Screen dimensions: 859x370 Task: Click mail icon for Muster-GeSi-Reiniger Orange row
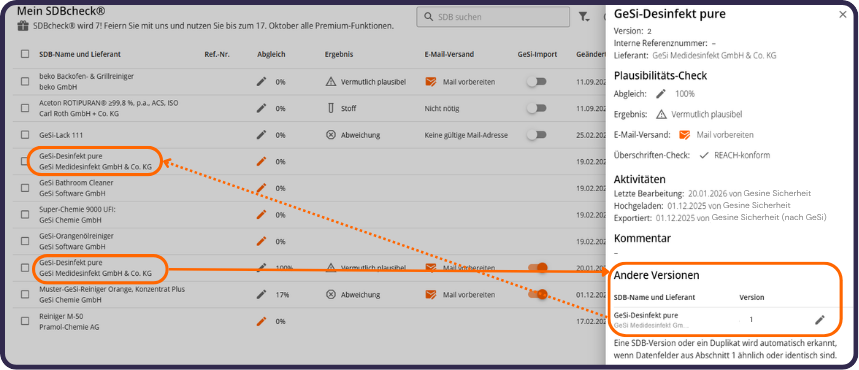(431, 294)
